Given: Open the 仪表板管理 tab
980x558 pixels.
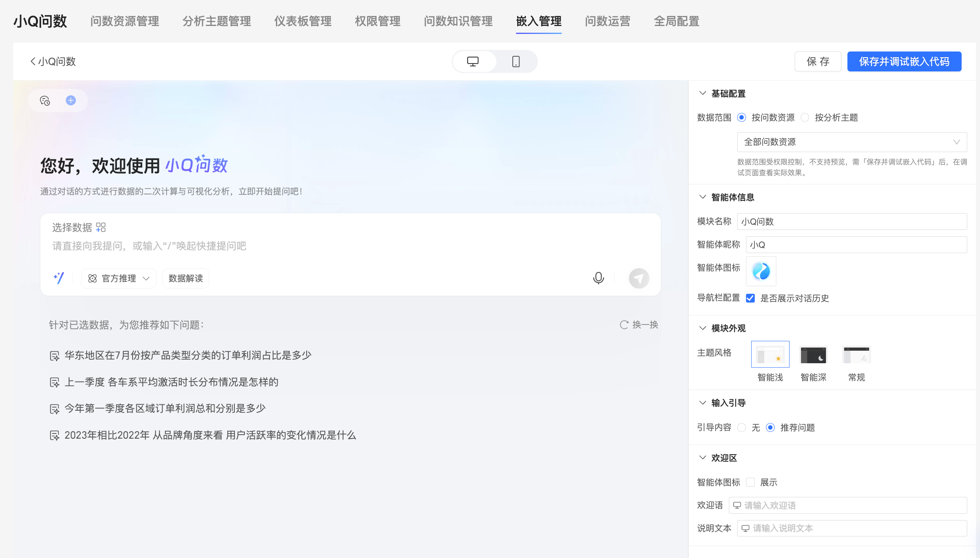Looking at the screenshot, I should [303, 21].
